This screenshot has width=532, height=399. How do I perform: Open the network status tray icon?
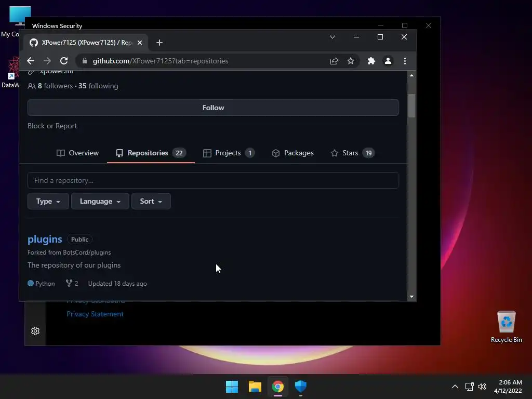pos(469,387)
